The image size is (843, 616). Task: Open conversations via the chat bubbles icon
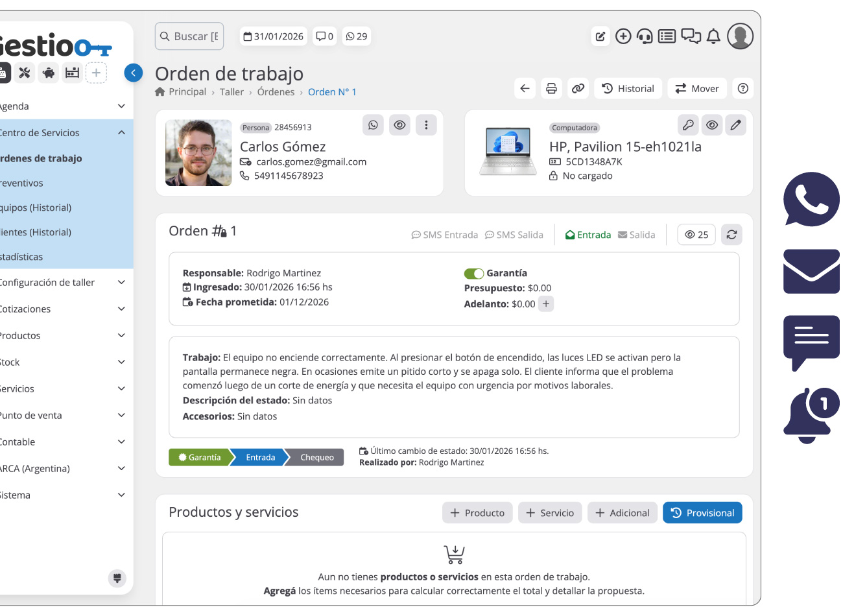[x=691, y=36]
